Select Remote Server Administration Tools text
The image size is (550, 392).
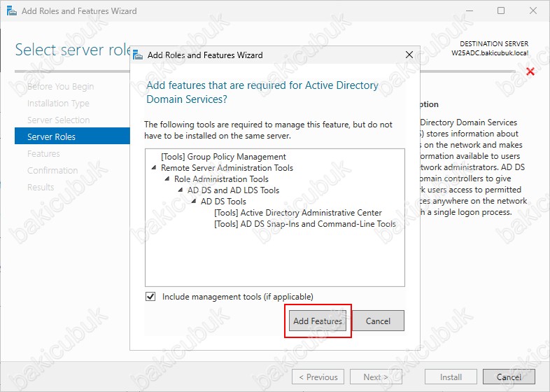227,168
